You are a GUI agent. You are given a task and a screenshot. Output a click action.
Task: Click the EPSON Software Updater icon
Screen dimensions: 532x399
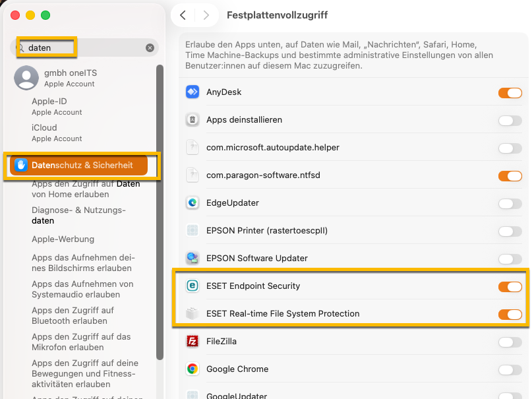pyautogui.click(x=192, y=259)
